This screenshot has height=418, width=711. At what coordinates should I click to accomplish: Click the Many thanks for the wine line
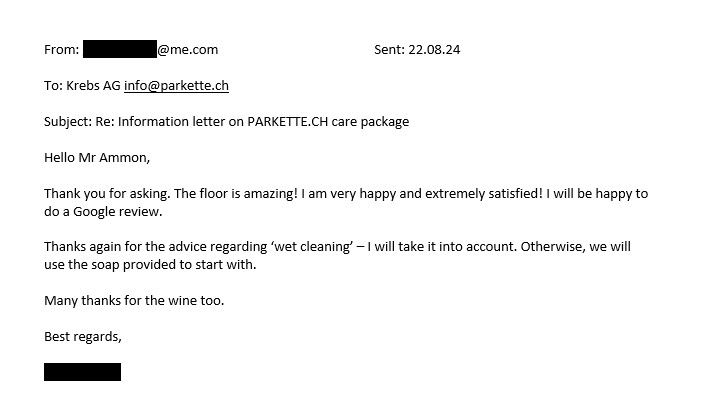point(134,301)
